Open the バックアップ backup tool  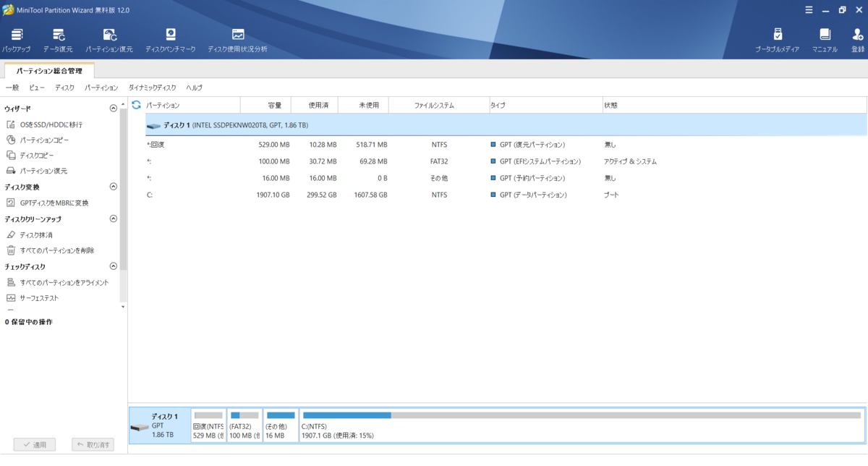pos(17,41)
